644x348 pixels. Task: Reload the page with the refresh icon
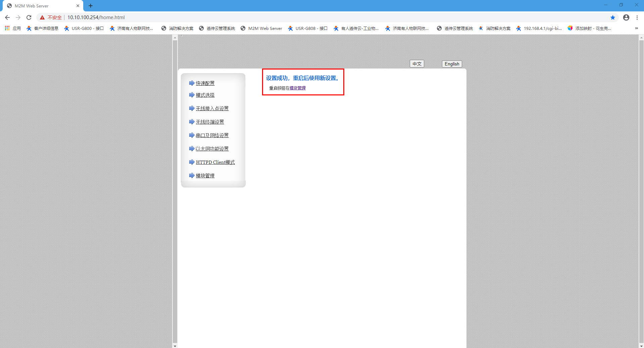pyautogui.click(x=29, y=17)
